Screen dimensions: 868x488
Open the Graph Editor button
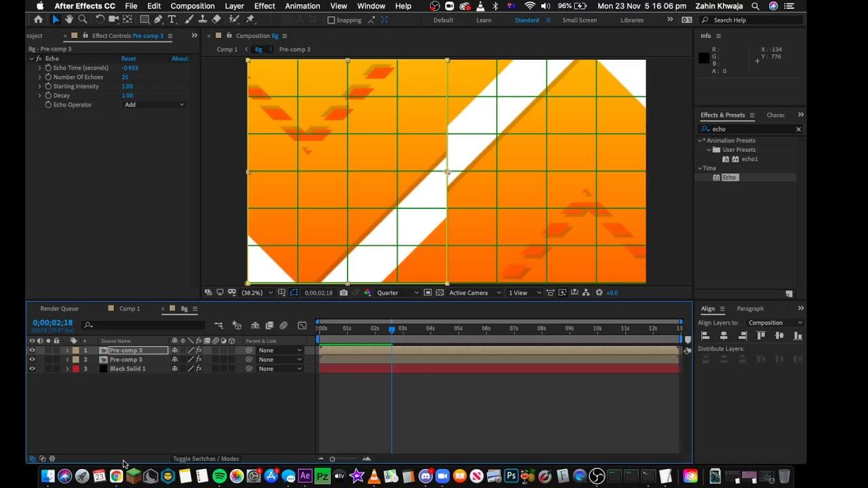(302, 325)
